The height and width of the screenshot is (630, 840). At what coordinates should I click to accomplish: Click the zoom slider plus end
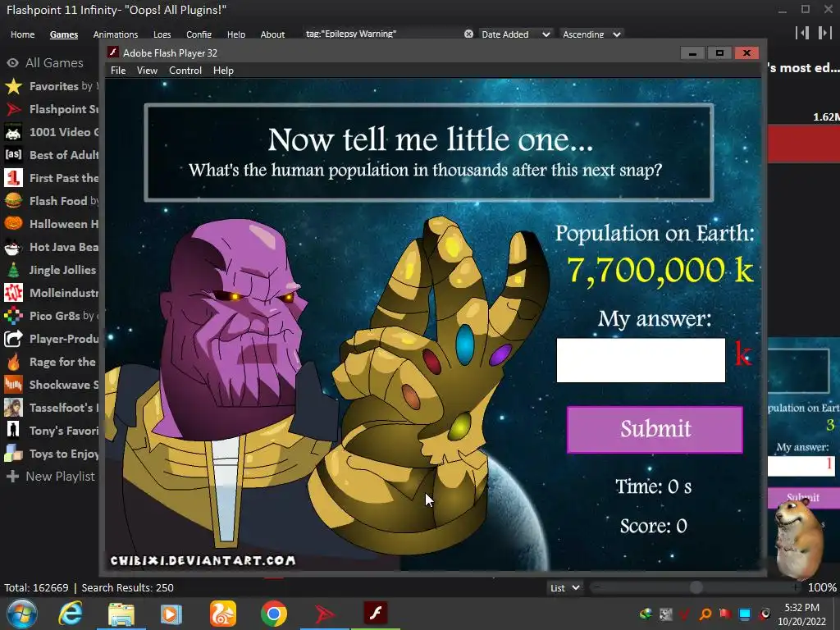[797, 587]
